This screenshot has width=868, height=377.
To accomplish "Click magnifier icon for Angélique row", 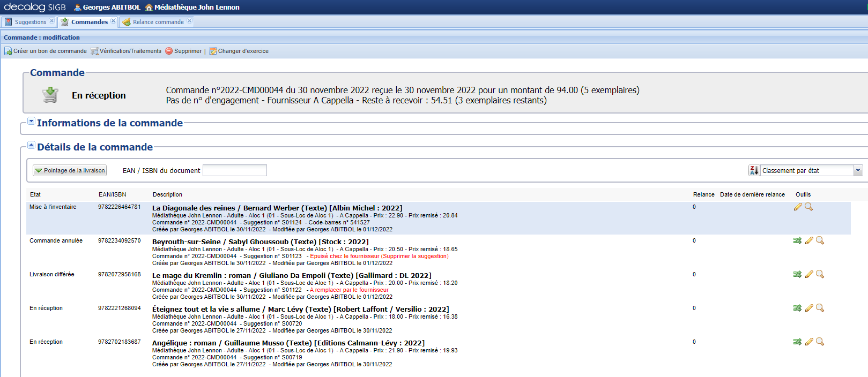I will pyautogui.click(x=820, y=342).
